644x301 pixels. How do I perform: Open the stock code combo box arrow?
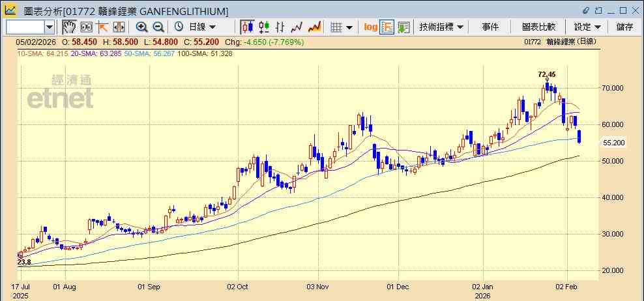(x=50, y=27)
